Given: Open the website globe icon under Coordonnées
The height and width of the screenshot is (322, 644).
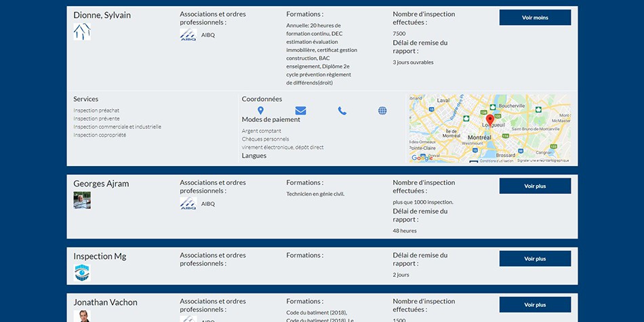Looking at the screenshot, I should coord(382,110).
